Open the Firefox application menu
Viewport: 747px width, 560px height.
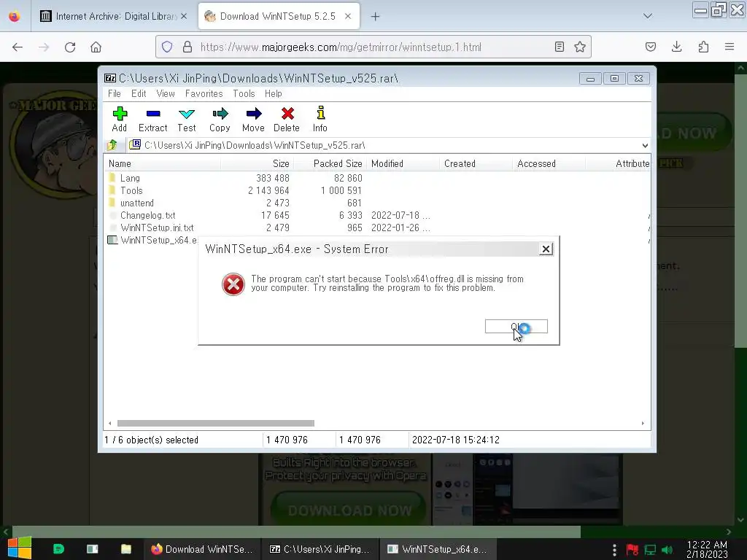tap(729, 47)
